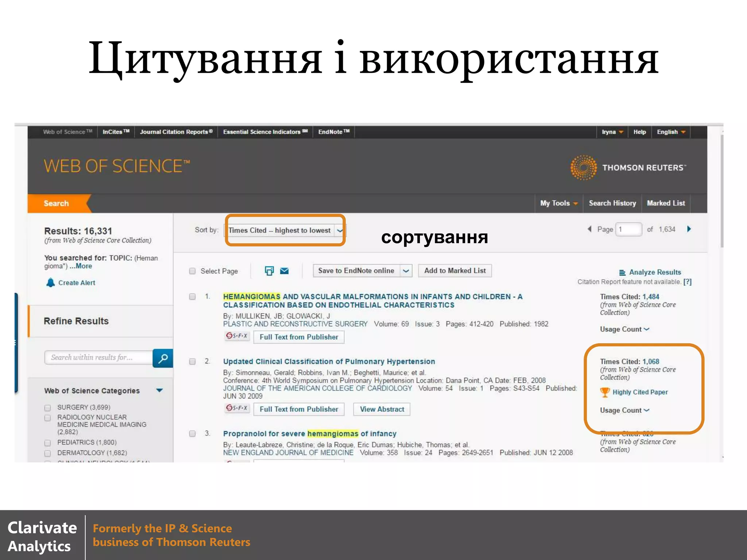Tick the DERMATOLOGY category checkbox
The height and width of the screenshot is (560, 747).
tap(47, 453)
